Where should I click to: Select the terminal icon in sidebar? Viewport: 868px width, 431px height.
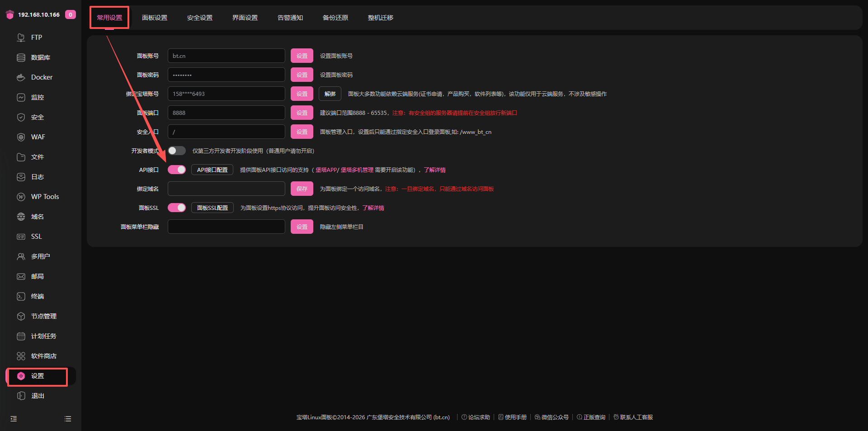[x=21, y=296]
